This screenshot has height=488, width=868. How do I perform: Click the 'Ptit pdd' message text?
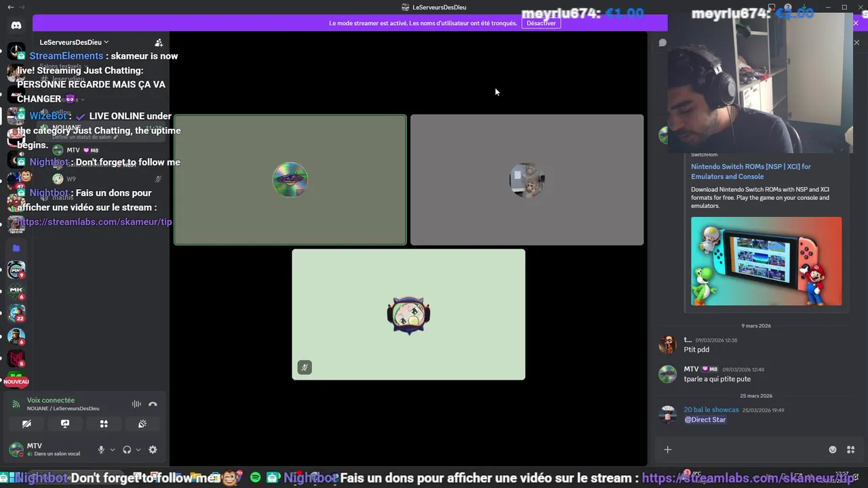696,350
